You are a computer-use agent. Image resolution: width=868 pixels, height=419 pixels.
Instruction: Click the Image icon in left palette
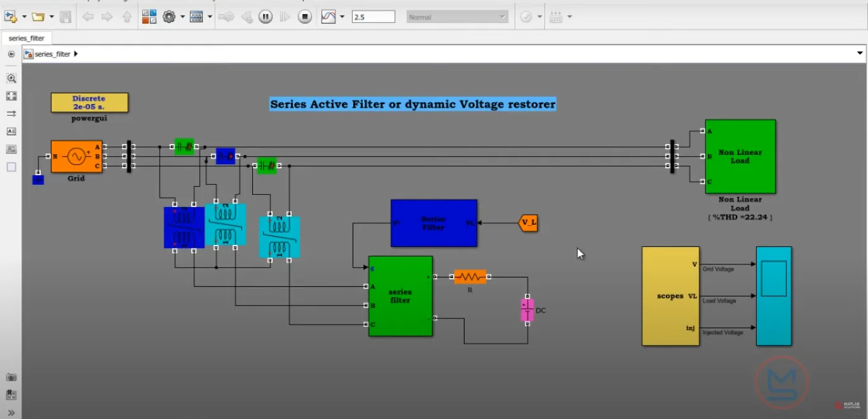coord(11,149)
